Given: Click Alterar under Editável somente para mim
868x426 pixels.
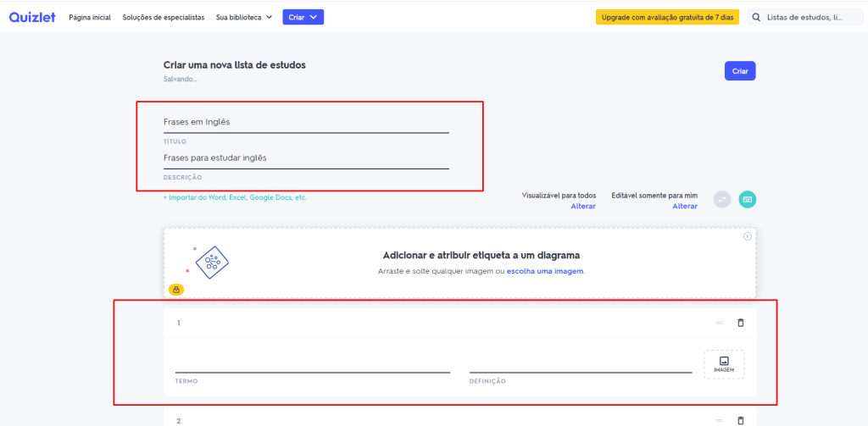Looking at the screenshot, I should coord(685,206).
